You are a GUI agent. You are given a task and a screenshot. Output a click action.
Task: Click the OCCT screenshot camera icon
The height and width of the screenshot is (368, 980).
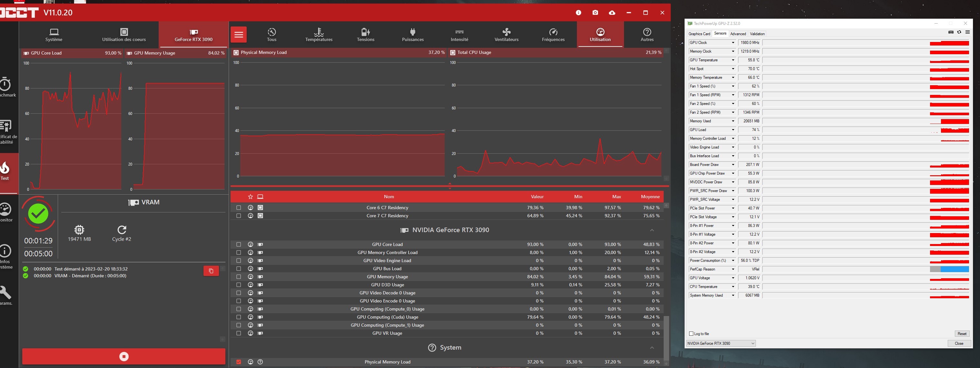pyautogui.click(x=595, y=13)
